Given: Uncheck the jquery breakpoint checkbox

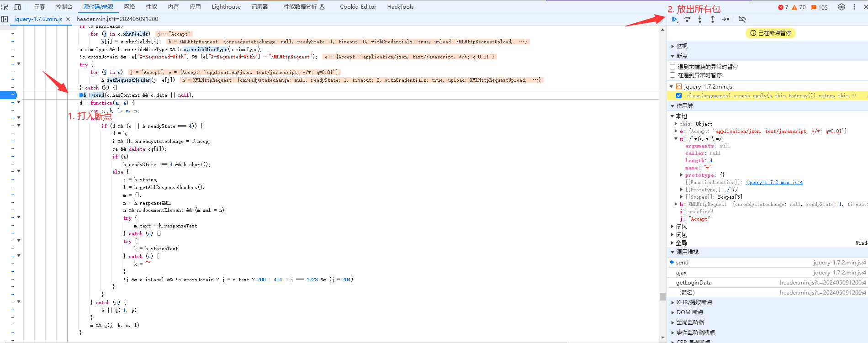Looking at the screenshot, I should pos(679,95).
